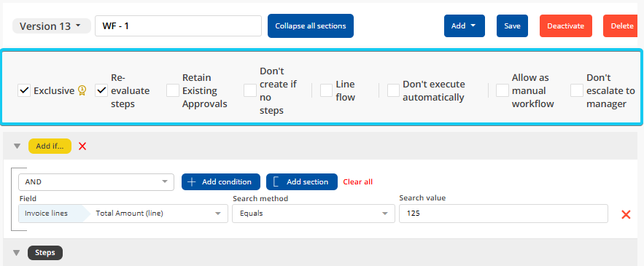The width and height of the screenshot is (644, 266).
Task: Click the Field label
Action: click(x=28, y=199)
